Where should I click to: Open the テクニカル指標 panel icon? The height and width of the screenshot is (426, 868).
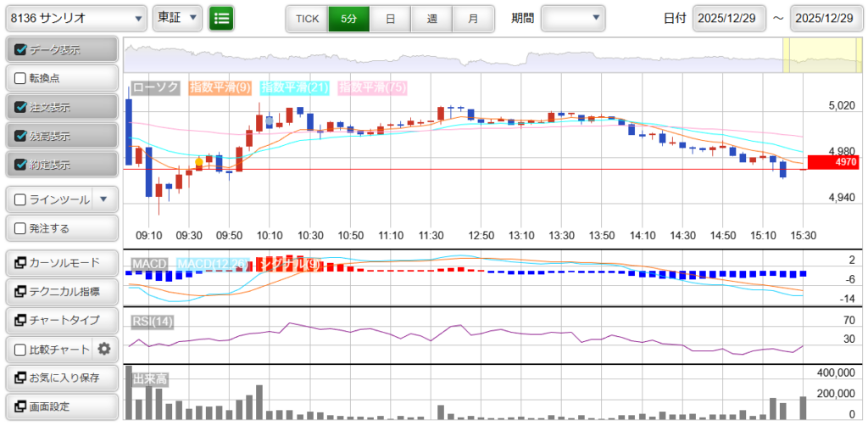pos(20,292)
